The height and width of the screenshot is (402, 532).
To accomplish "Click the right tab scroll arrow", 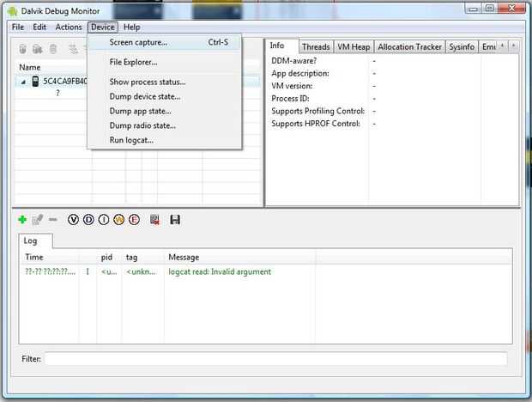I will pyautogui.click(x=514, y=46).
